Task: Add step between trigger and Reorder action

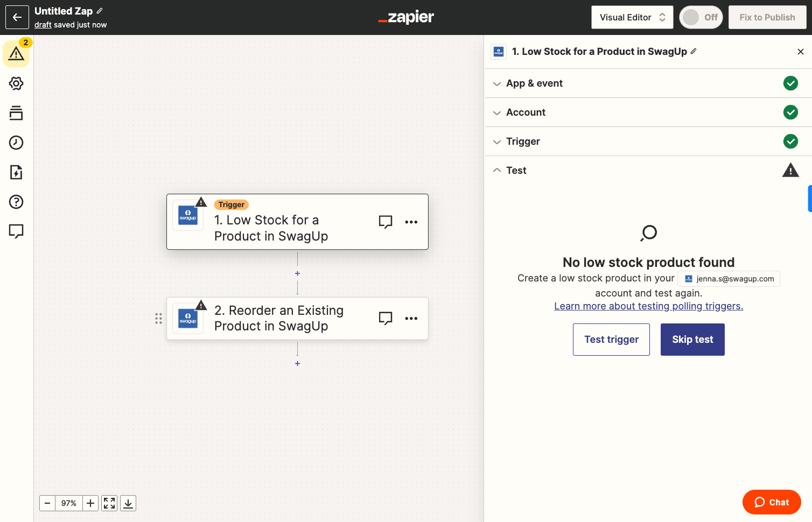Action: 297,273
